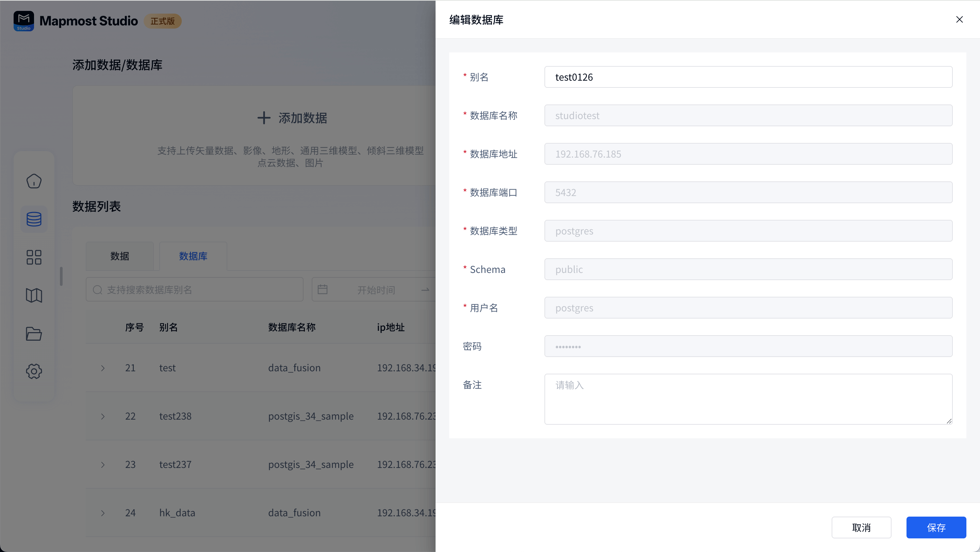Expand row 22 test238
The width and height of the screenshot is (980, 552).
pyautogui.click(x=103, y=416)
